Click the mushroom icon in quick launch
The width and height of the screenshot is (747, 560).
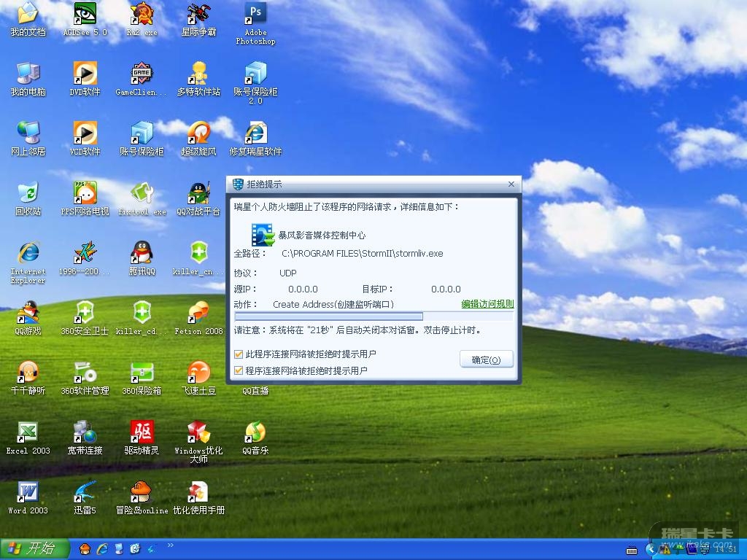coord(85,549)
